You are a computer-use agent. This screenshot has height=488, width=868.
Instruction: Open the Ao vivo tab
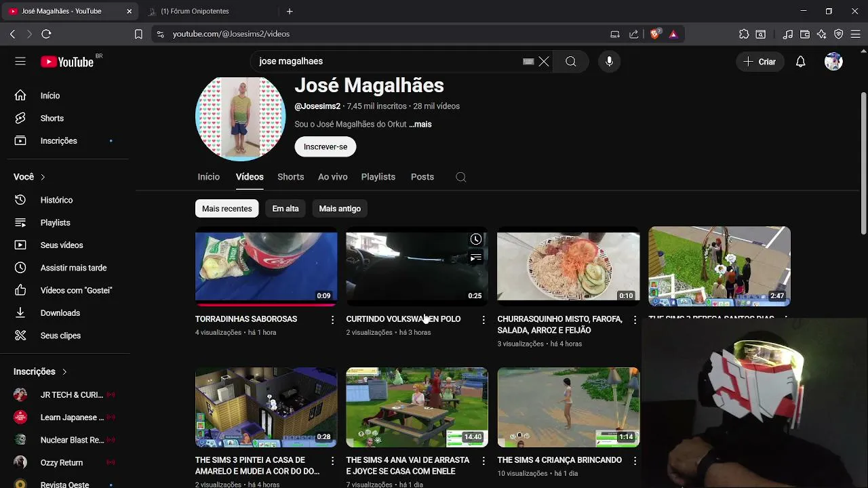[333, 177]
